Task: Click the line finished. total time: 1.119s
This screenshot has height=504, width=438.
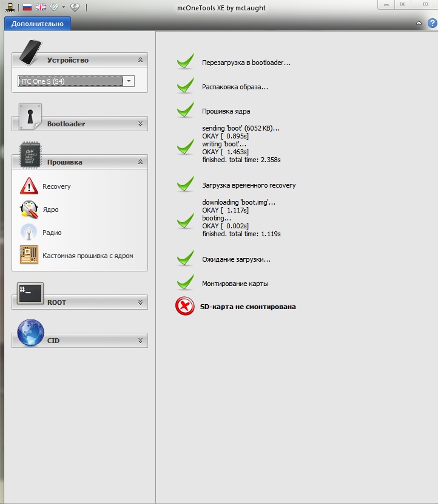Action: (241, 234)
